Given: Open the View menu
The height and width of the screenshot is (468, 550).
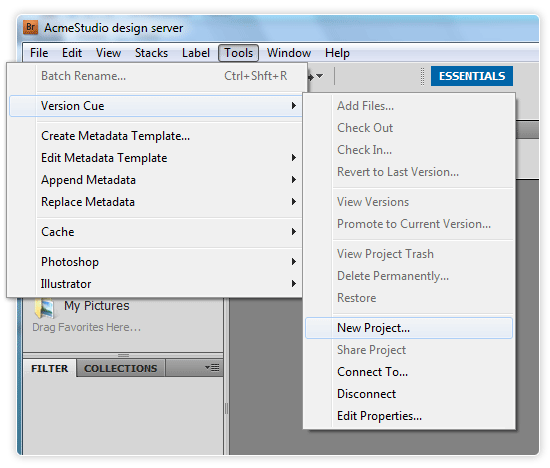Looking at the screenshot, I should tap(108, 53).
